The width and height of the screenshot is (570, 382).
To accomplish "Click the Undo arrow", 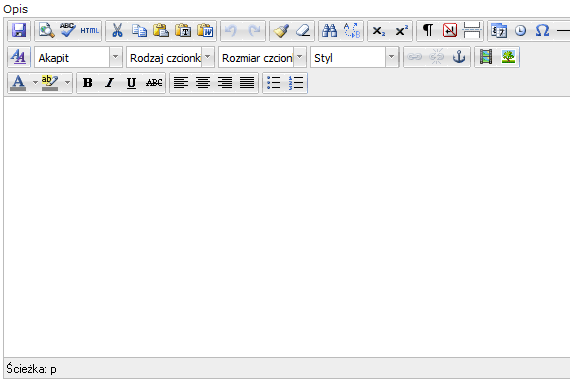I will (232, 31).
